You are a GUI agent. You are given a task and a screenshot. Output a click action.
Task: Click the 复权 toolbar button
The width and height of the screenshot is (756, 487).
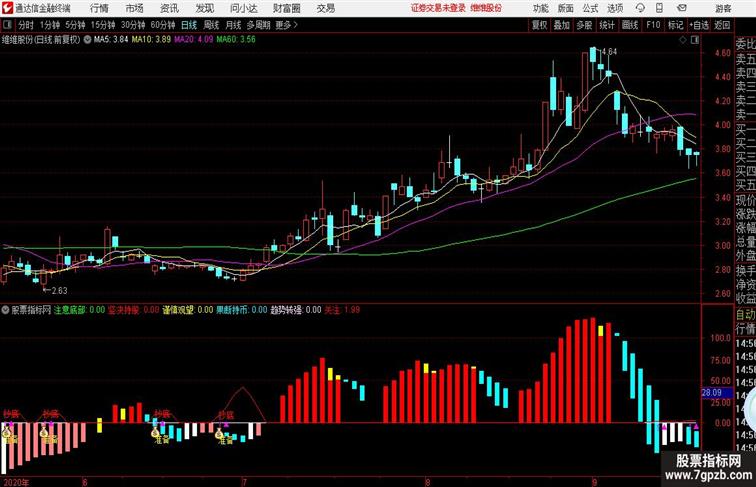point(540,25)
